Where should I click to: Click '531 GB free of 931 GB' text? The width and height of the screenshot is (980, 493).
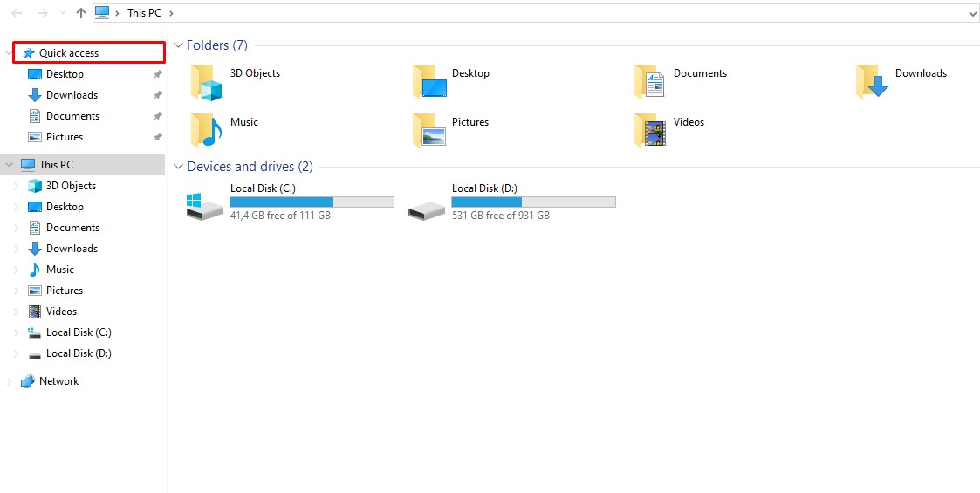501,216
